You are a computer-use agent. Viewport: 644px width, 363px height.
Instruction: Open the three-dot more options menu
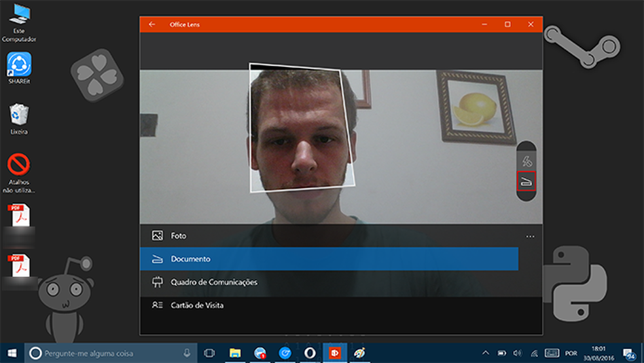point(530,237)
